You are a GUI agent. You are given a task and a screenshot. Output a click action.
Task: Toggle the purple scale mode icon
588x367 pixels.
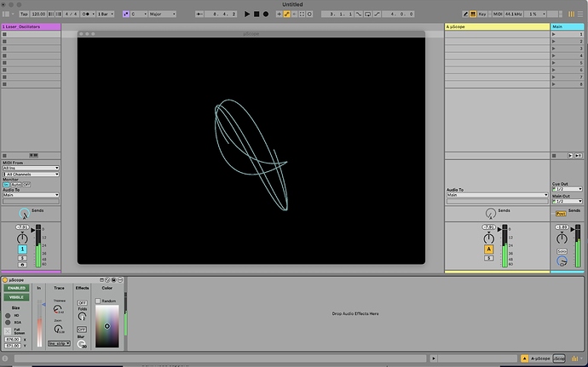[x=125, y=14]
